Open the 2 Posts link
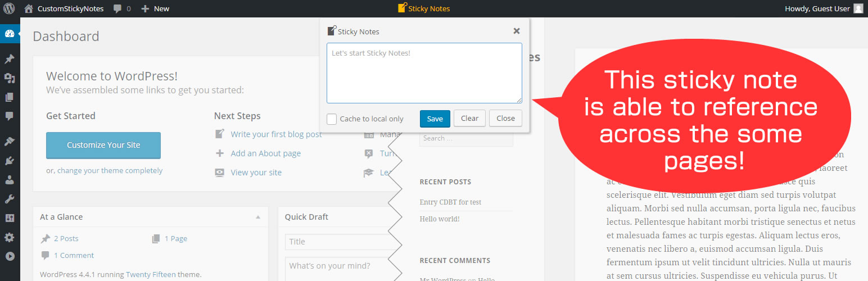The height and width of the screenshot is (281, 868). [66, 238]
